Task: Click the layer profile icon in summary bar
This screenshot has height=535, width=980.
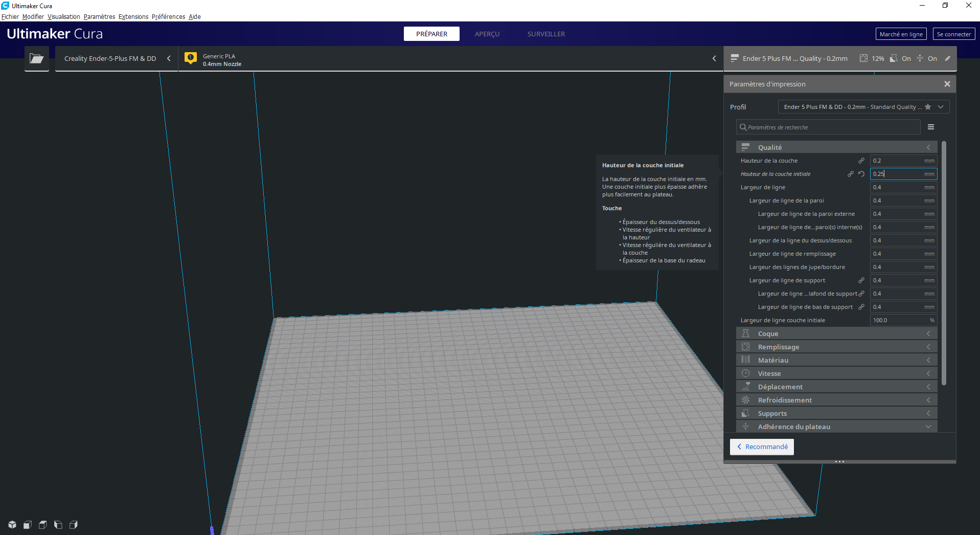Action: point(735,58)
